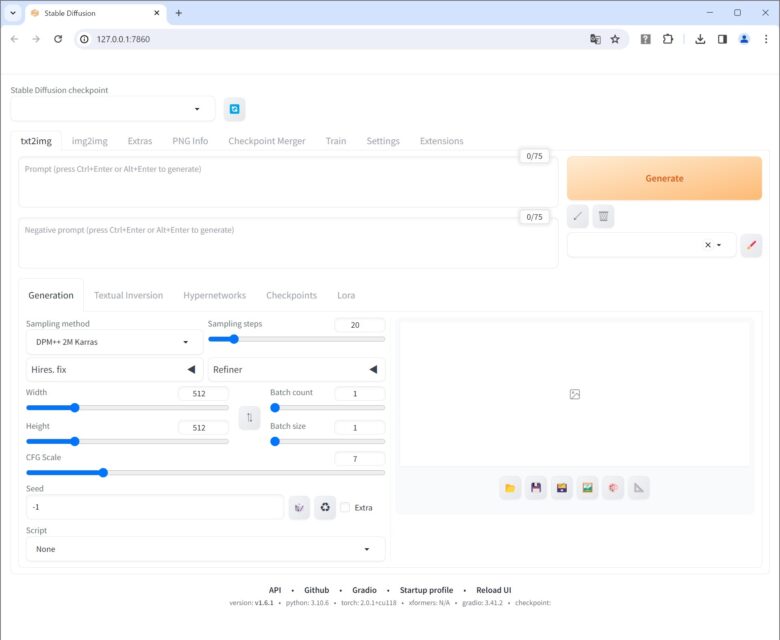Image resolution: width=780 pixels, height=640 pixels.
Task: Clear prompt with the trash icon
Action: (603, 216)
